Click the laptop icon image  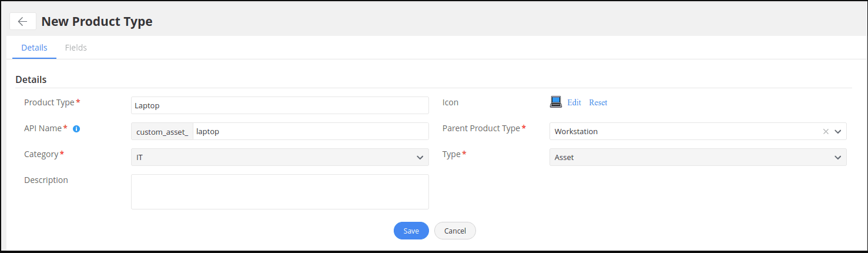[555, 102]
